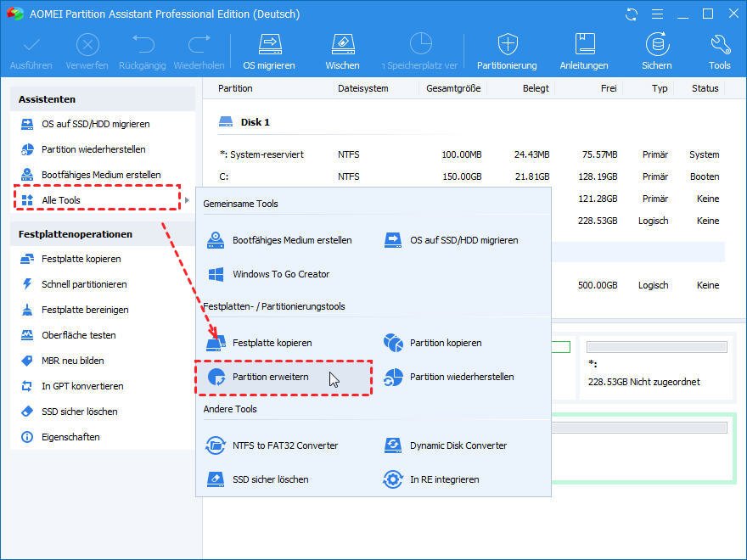Click the Dateisystem column header
The image size is (747, 560).
click(x=363, y=88)
